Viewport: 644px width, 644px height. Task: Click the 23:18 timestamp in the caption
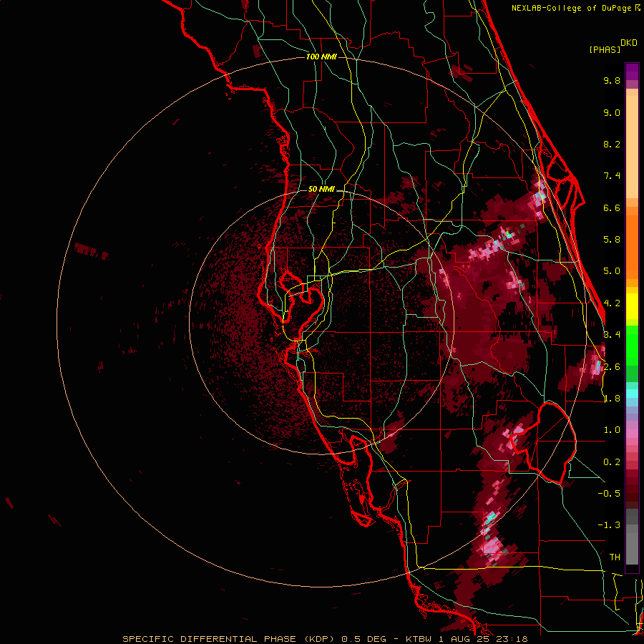click(512, 639)
